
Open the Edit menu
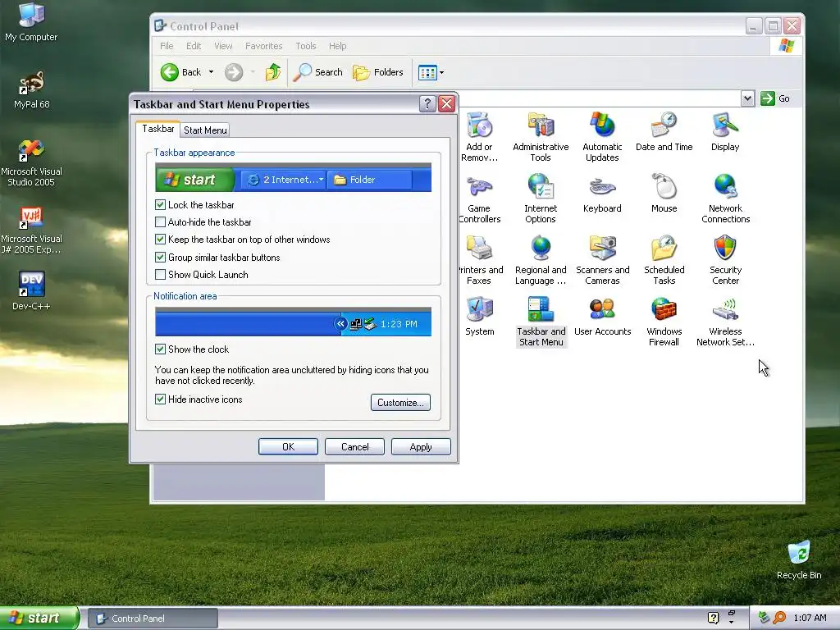pos(194,46)
